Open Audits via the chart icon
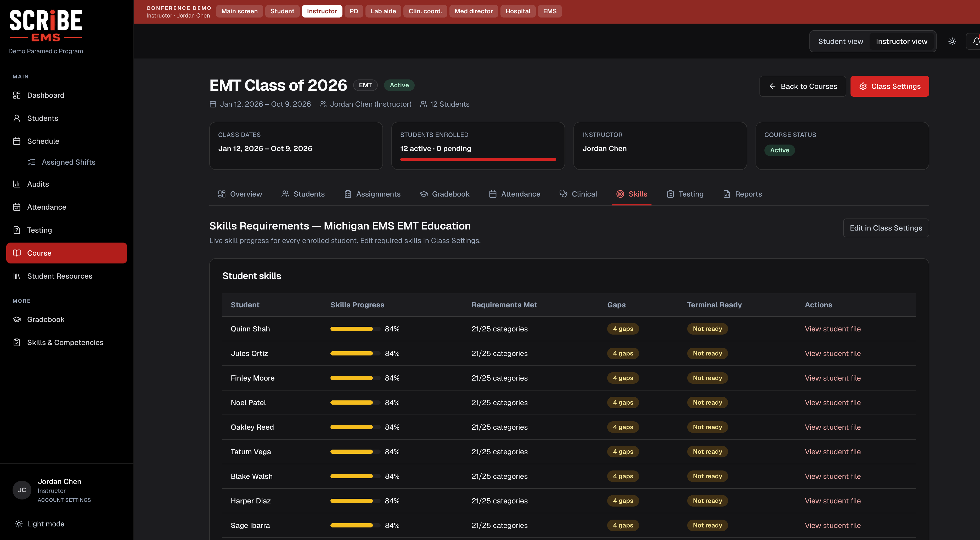Viewport: 980px width, 540px height. point(17,184)
